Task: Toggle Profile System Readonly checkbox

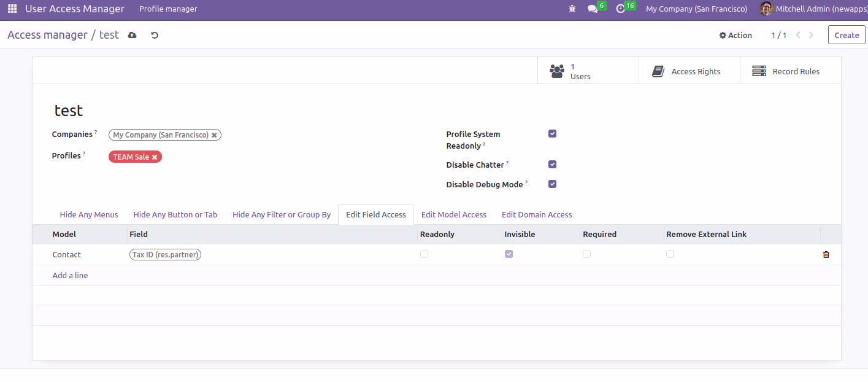Action: pyautogui.click(x=552, y=134)
